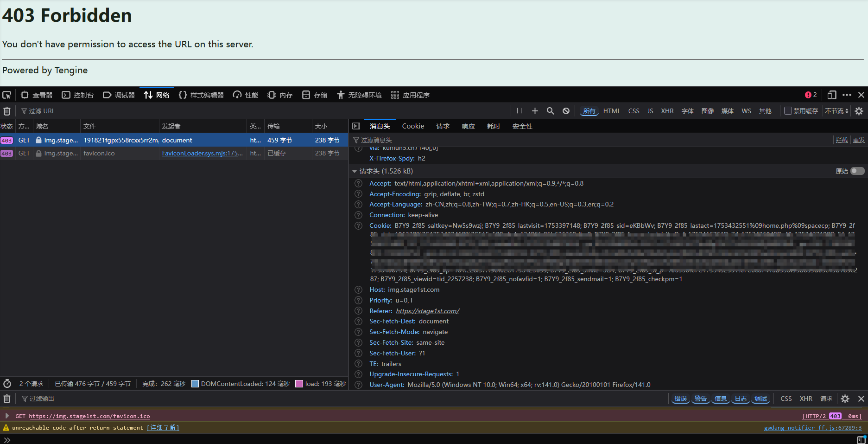Switch to the 消息头 headers tab
Viewport: 868px width, 444px height.
click(x=380, y=126)
